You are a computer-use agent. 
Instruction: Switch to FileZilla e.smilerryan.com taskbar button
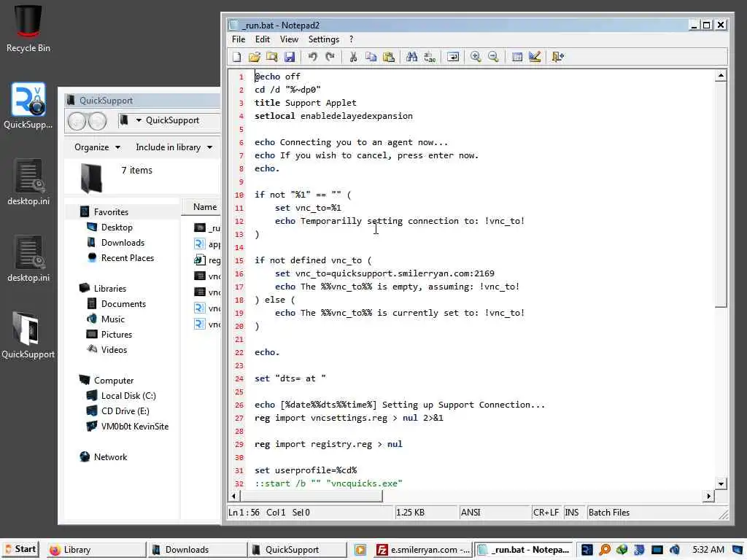point(422,550)
